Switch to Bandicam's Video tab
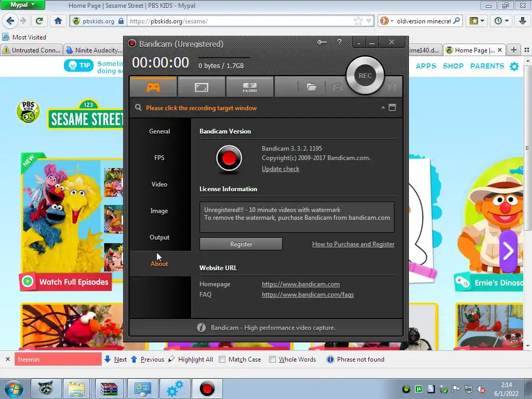The image size is (532, 399). (159, 184)
